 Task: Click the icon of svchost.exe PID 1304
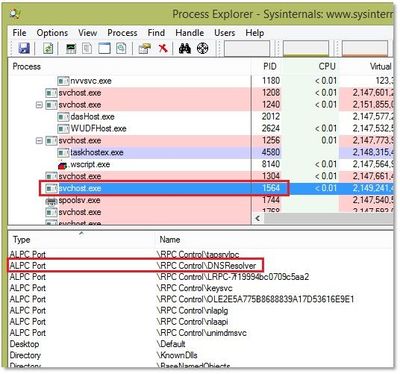pyautogui.click(x=51, y=177)
